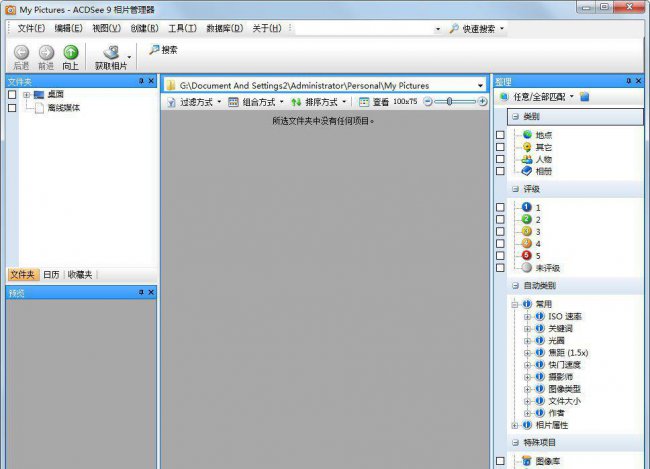The image size is (650, 469).
Task: Click the zoom in plus icon
Action: [482, 102]
